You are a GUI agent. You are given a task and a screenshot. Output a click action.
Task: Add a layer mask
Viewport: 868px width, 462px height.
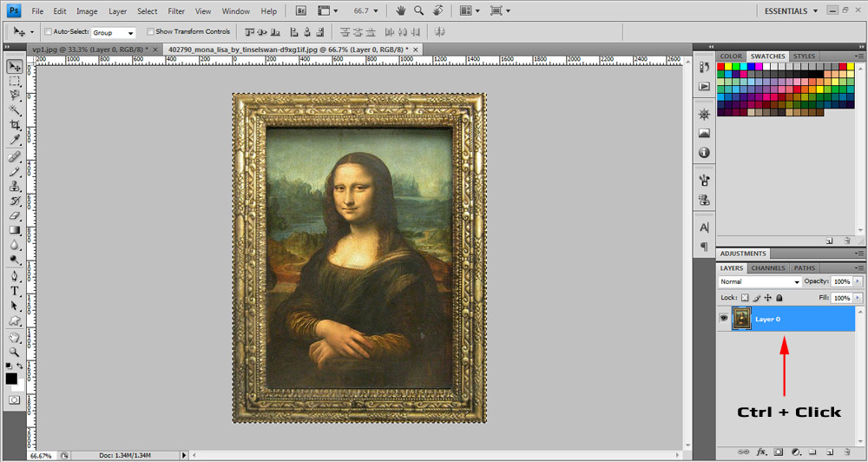pyautogui.click(x=779, y=452)
